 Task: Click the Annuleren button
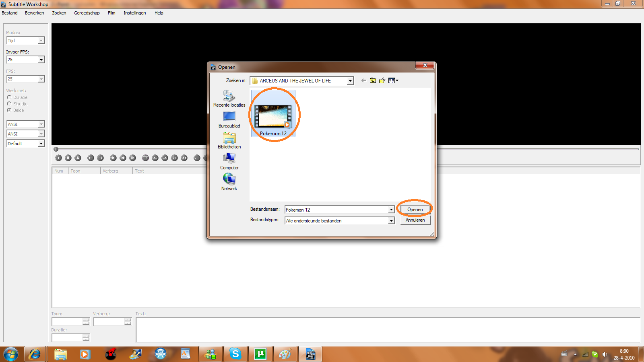click(415, 220)
